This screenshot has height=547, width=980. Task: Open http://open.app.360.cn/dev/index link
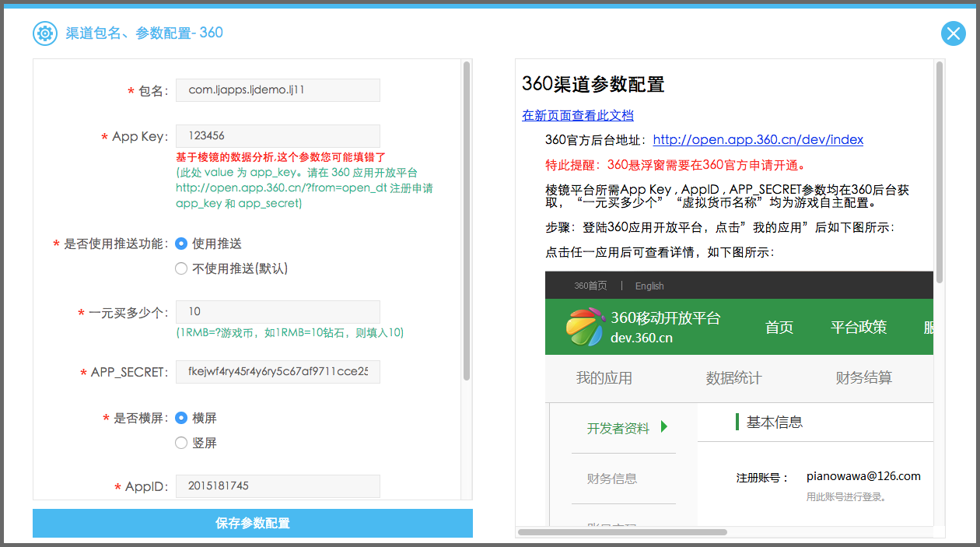pos(758,140)
